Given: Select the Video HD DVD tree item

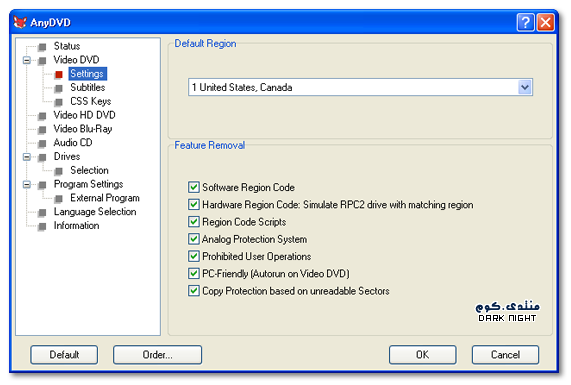Looking at the screenshot, I should (x=84, y=115).
